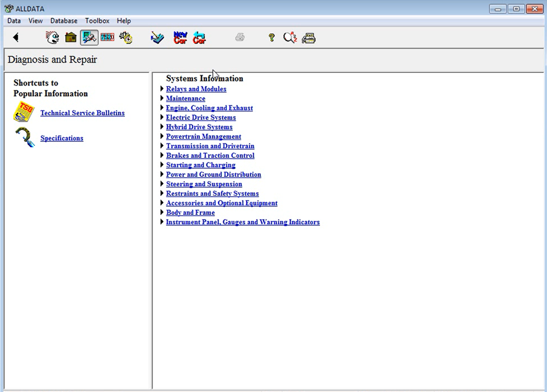Open the View menu
Screen dimensions: 547x392
[35, 20]
